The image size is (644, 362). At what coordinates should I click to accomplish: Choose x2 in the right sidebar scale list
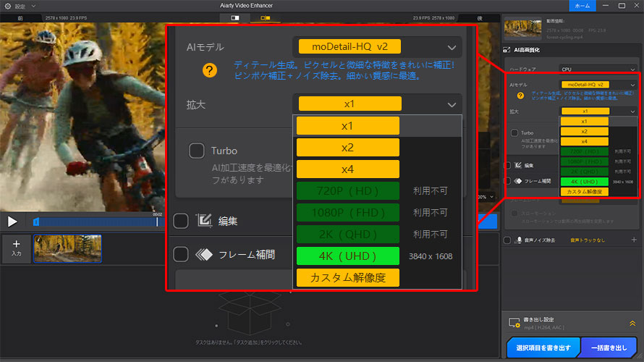point(584,132)
